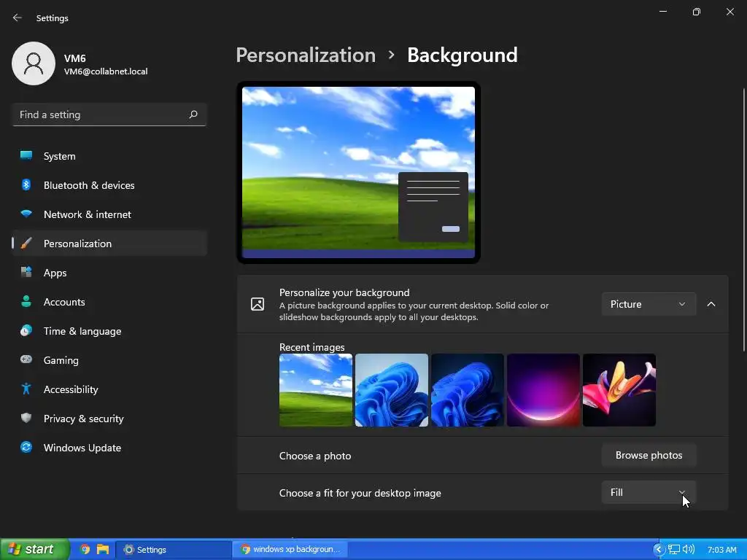Open Gaming settings
This screenshot has width=747, height=560.
[x=109, y=360]
